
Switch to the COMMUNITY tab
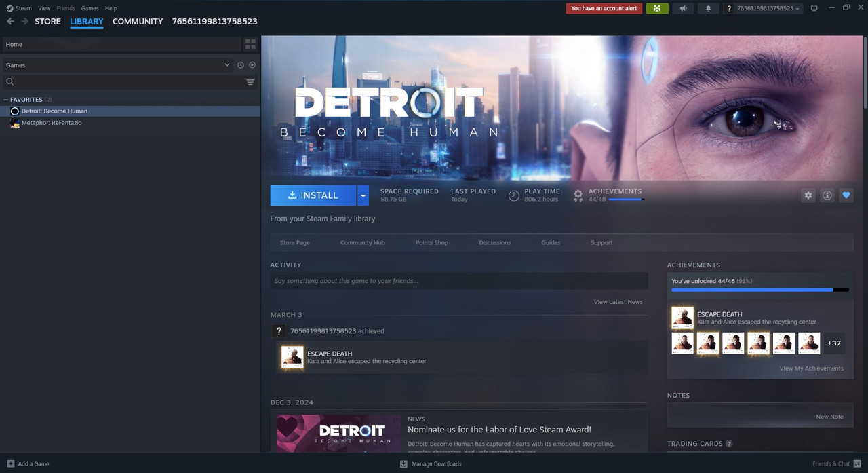138,22
